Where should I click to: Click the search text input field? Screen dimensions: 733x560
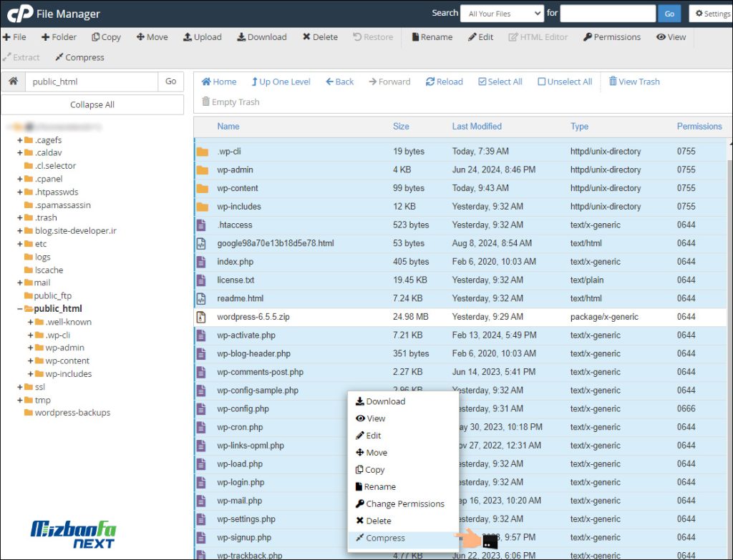click(x=608, y=14)
